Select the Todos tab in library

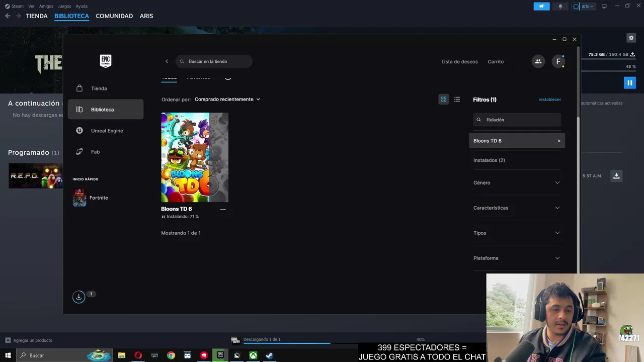(169, 77)
